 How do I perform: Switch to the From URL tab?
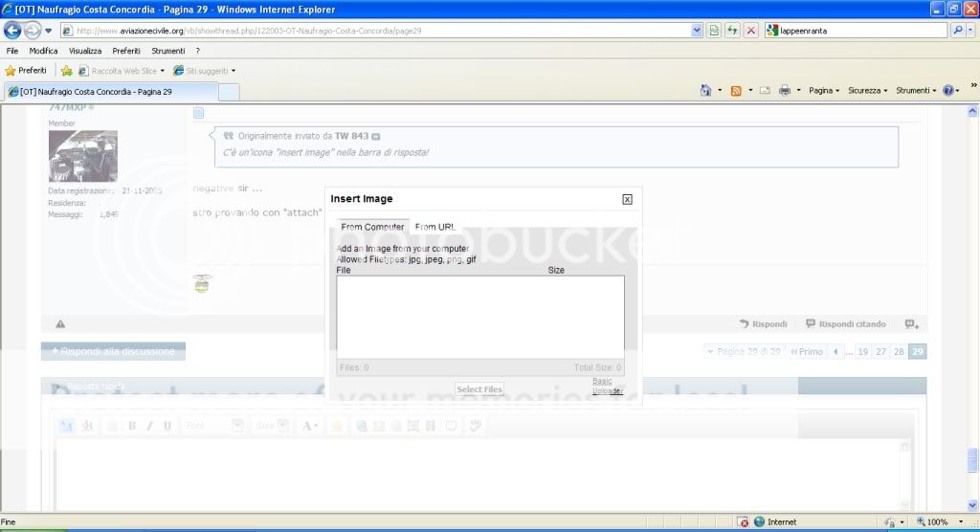click(434, 227)
